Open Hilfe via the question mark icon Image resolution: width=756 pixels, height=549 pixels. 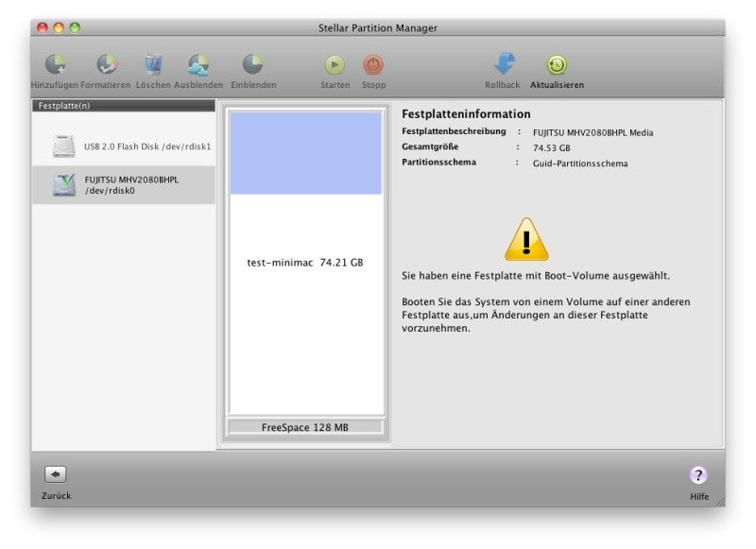[x=698, y=474]
